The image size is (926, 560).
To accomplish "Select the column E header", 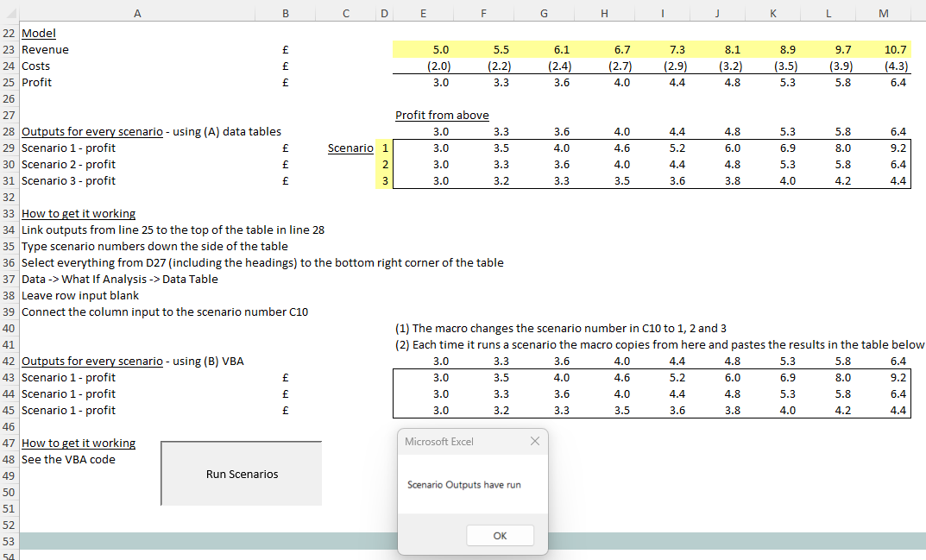I will coord(423,11).
